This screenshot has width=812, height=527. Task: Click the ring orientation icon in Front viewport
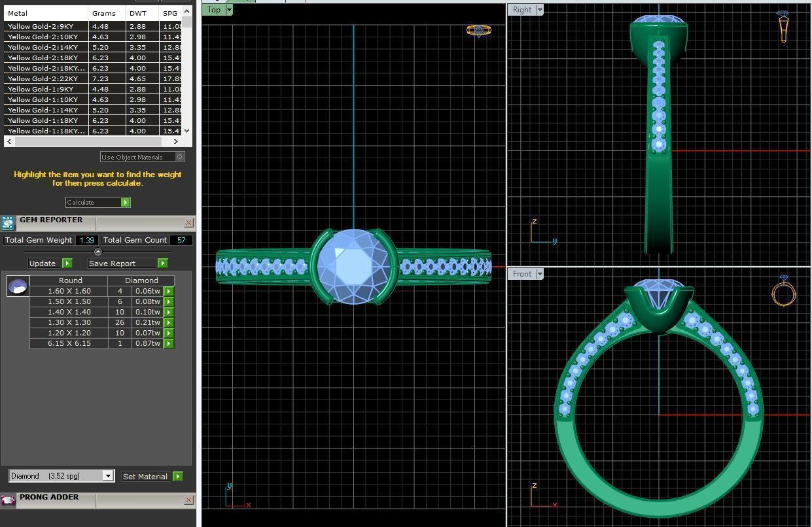click(783, 291)
